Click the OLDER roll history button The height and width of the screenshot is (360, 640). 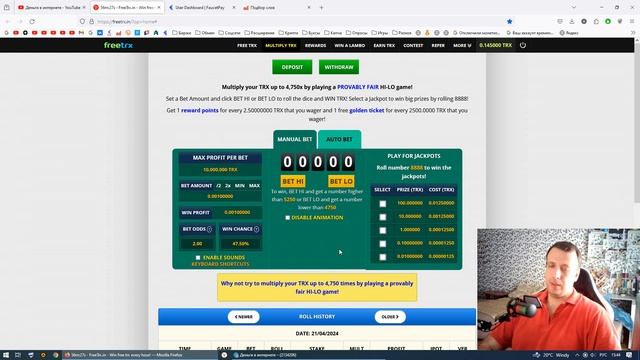(x=390, y=317)
